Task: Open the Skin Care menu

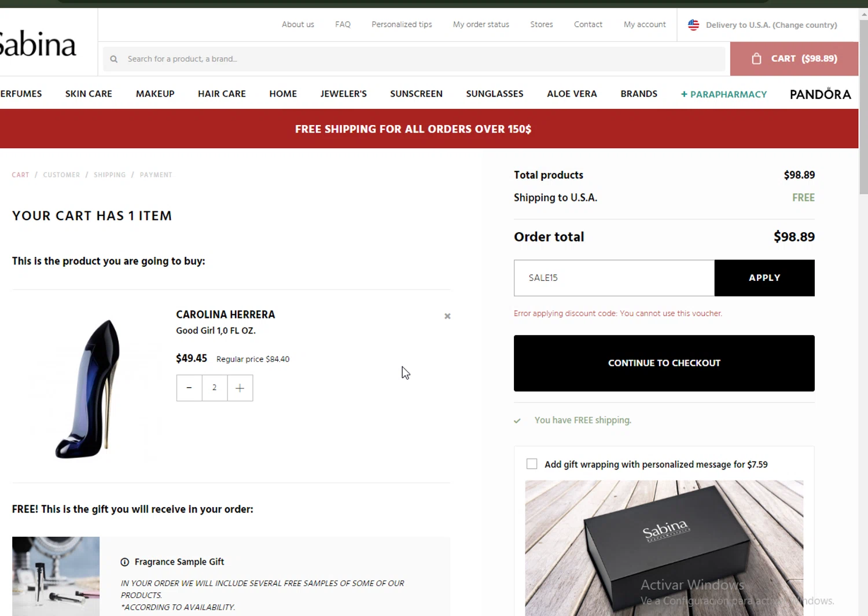Action: [x=89, y=94]
